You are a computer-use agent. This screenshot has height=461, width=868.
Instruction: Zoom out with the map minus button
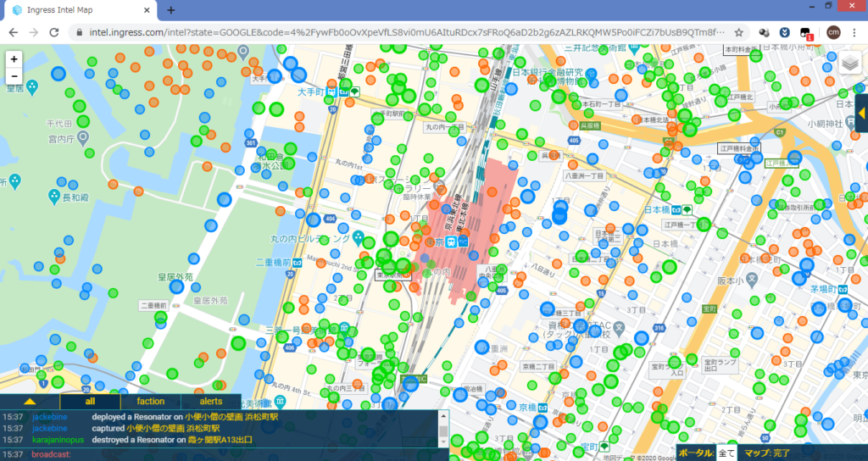point(14,76)
